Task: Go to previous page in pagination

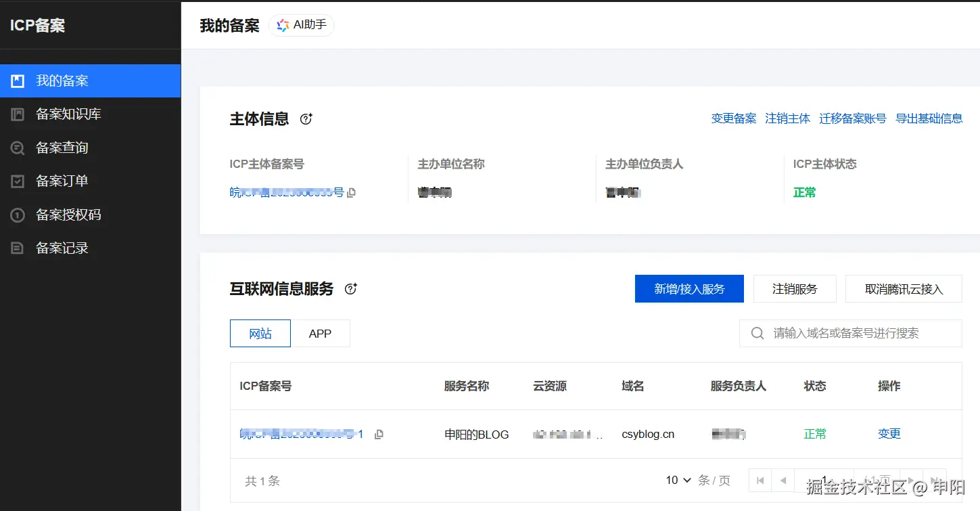Action: pos(783,481)
